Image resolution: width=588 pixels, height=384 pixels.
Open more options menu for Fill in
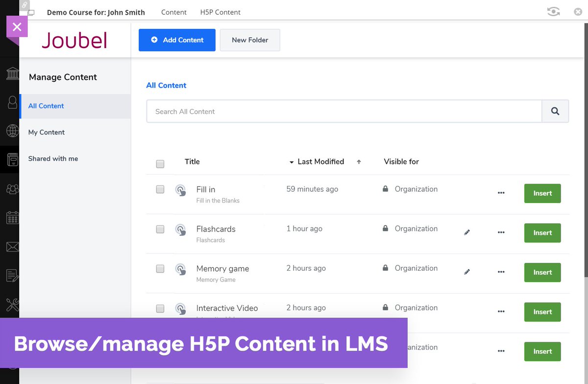click(501, 193)
